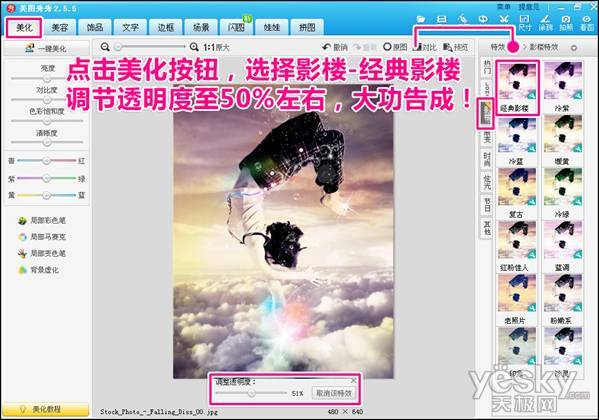The image size is (599, 420).
Task: Click the open-folder icon in top toolbar
Action: (x=421, y=19)
